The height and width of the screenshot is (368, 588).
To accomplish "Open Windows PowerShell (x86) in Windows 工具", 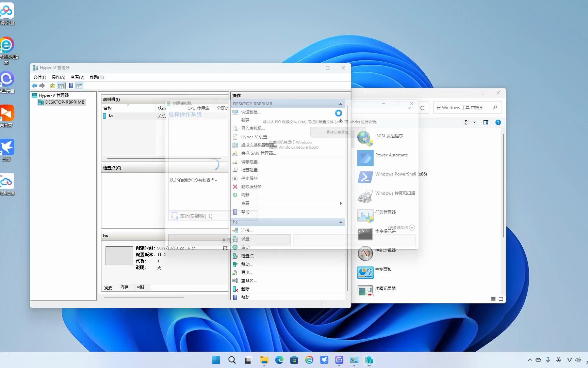I will tap(392, 177).
